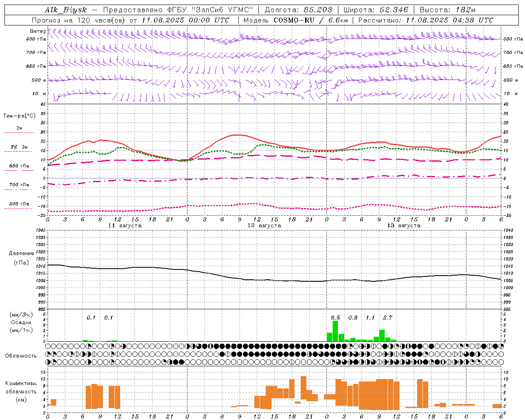525x420 pixels.
Task: Click the 11 августа date label
Action: (x=125, y=225)
